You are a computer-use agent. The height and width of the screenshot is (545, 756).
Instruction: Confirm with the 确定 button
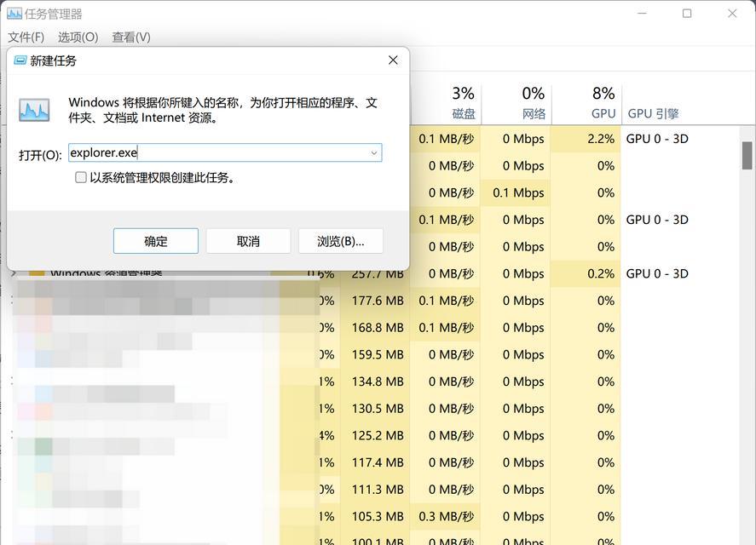tap(156, 241)
